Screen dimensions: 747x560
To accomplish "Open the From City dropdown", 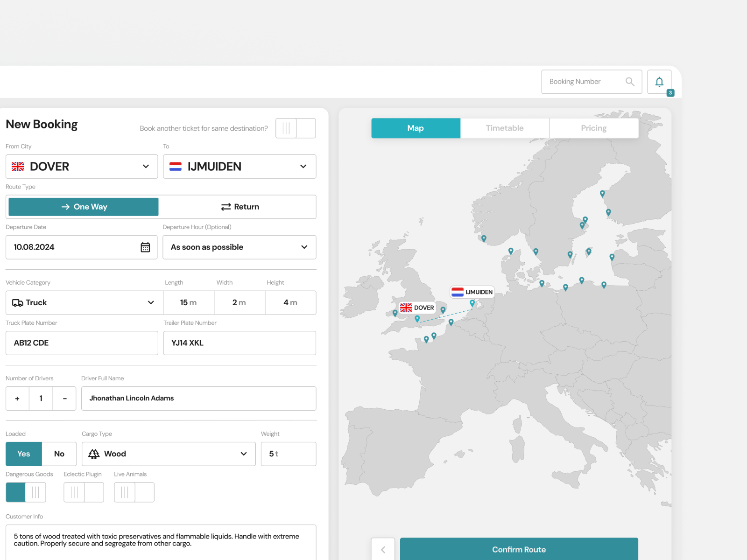I will pos(82,167).
